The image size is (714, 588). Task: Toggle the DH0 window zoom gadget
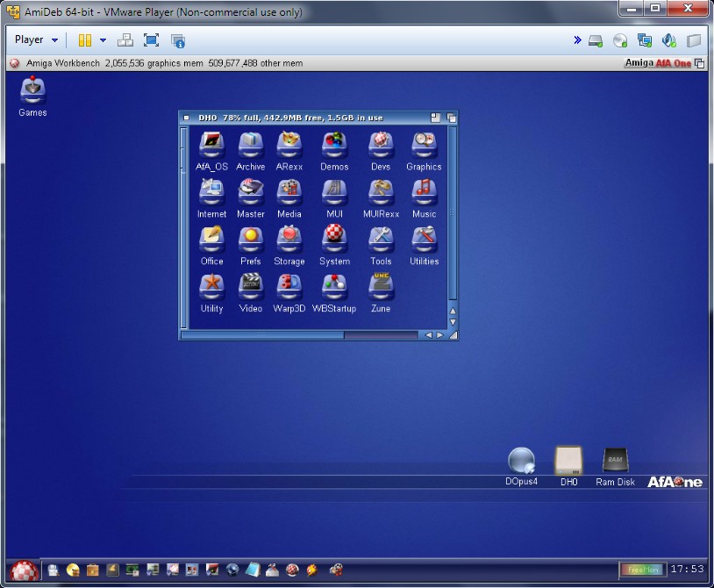436,118
